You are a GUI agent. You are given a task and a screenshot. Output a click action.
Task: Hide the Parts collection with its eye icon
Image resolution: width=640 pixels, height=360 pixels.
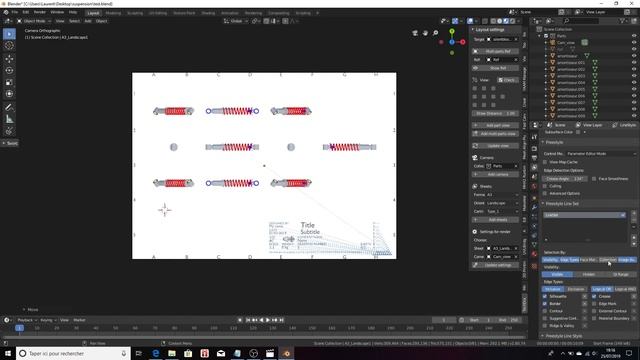634,36
